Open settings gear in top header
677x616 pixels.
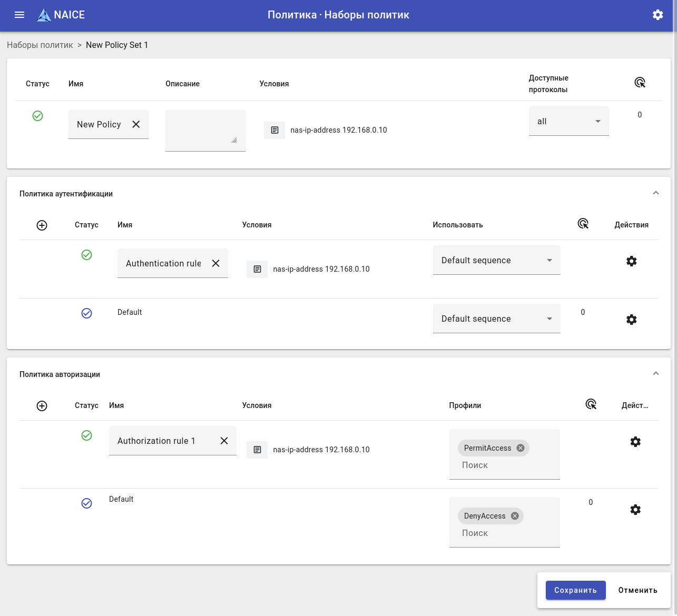coord(658,15)
